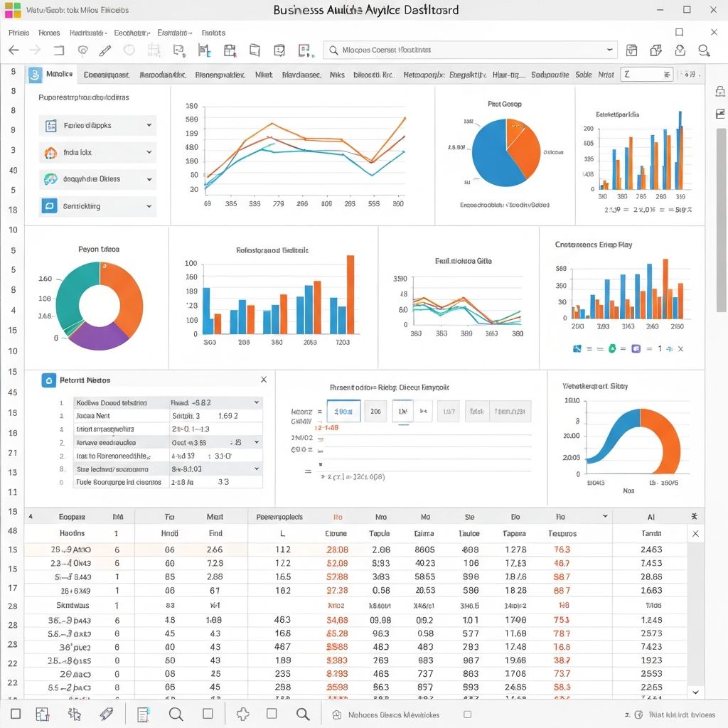Click the magnifying glass icon in the bottom toolbar

[x=176, y=714]
